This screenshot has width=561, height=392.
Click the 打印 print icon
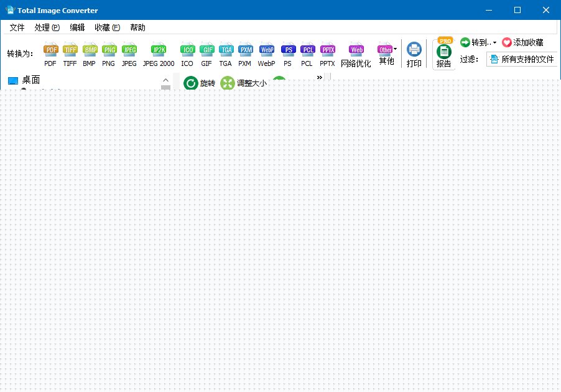pyautogui.click(x=414, y=54)
